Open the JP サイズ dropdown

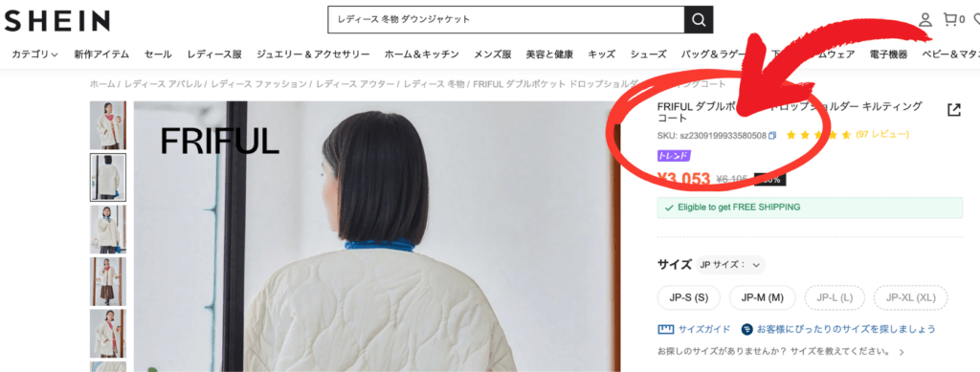point(730,265)
